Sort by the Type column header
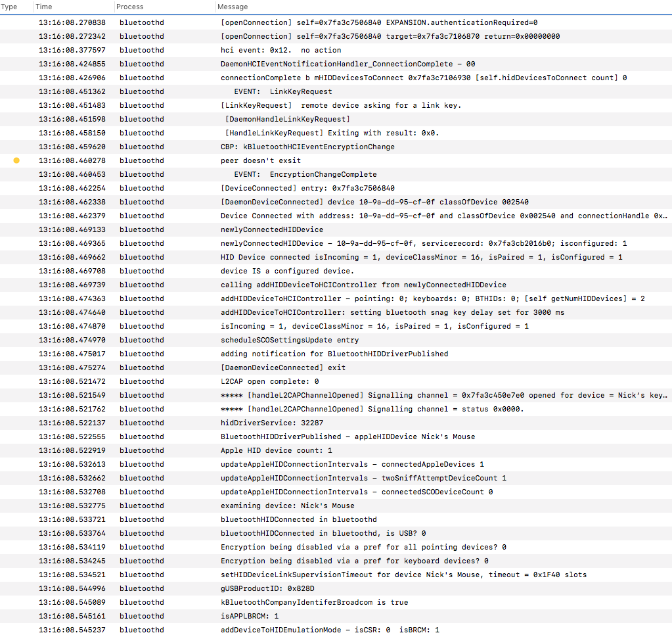The width and height of the screenshot is (672, 635). (9, 7)
